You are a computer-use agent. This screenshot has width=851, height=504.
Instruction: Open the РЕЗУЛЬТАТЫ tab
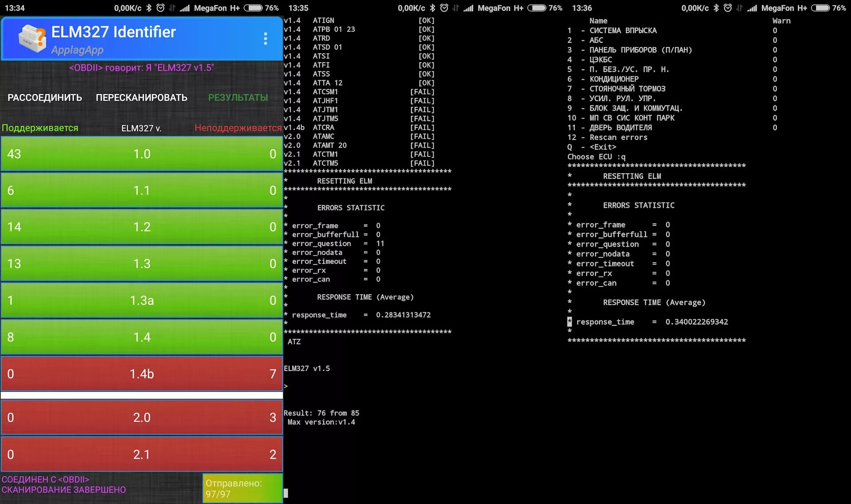238,97
